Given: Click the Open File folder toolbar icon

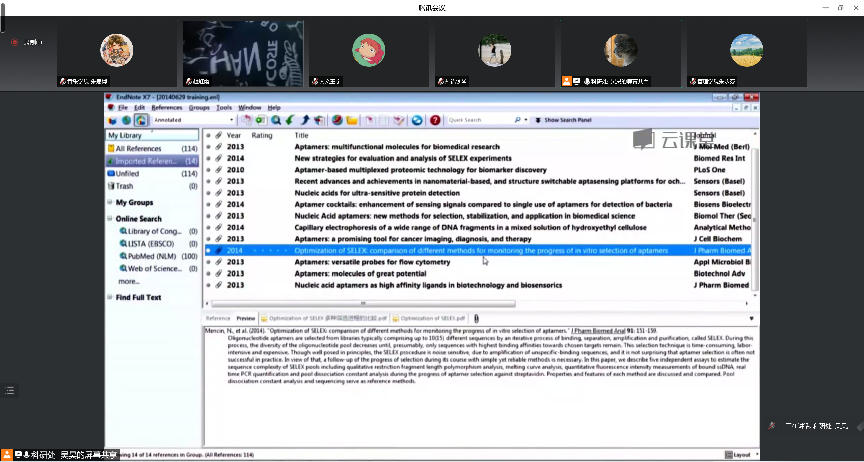Looking at the screenshot, I should pos(352,120).
